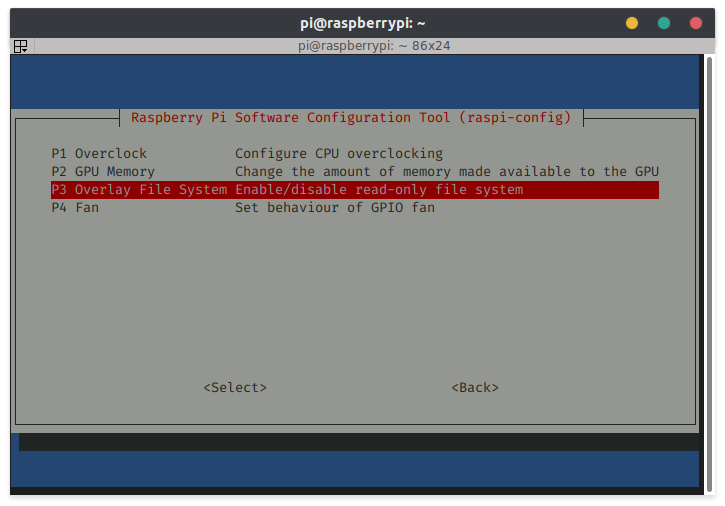The width and height of the screenshot is (725, 506).
Task: Choose the P2 GPU Memory option
Action: [x=355, y=172]
